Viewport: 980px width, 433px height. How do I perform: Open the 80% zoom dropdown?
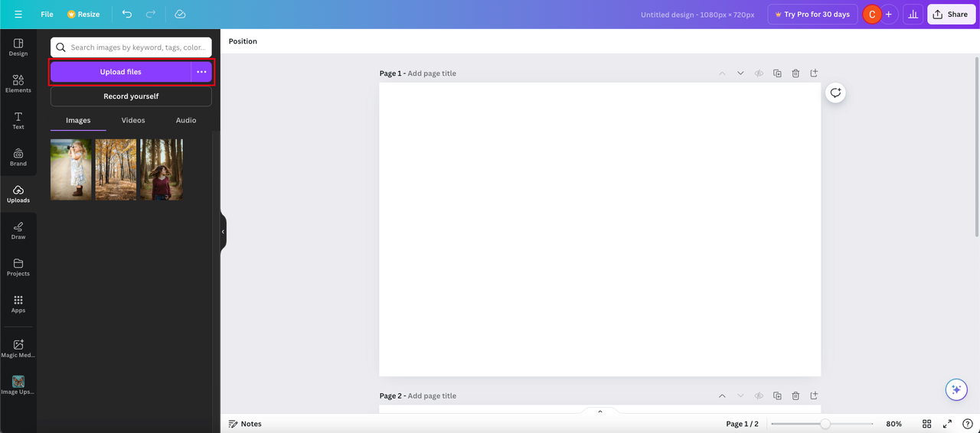point(893,424)
